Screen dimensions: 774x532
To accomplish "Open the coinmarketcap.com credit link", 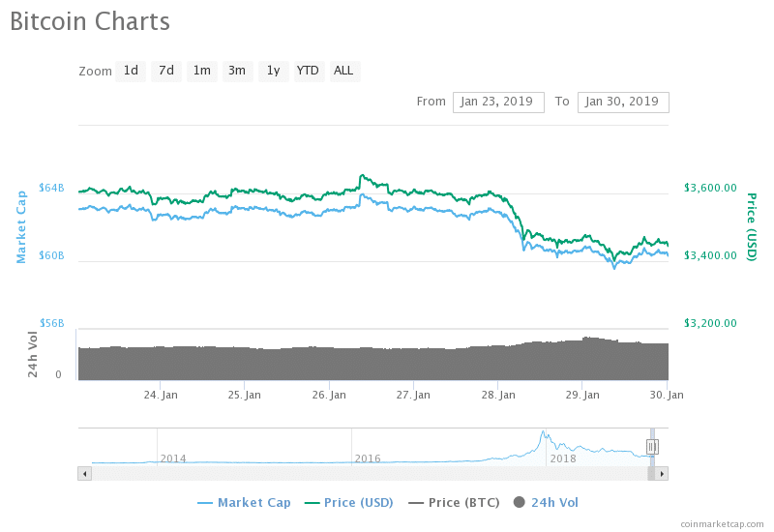I will [722, 524].
